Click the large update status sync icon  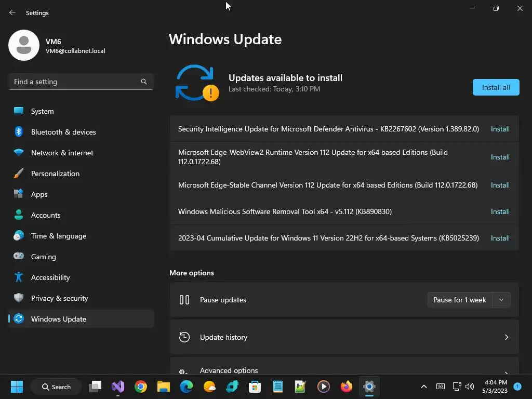(197, 83)
